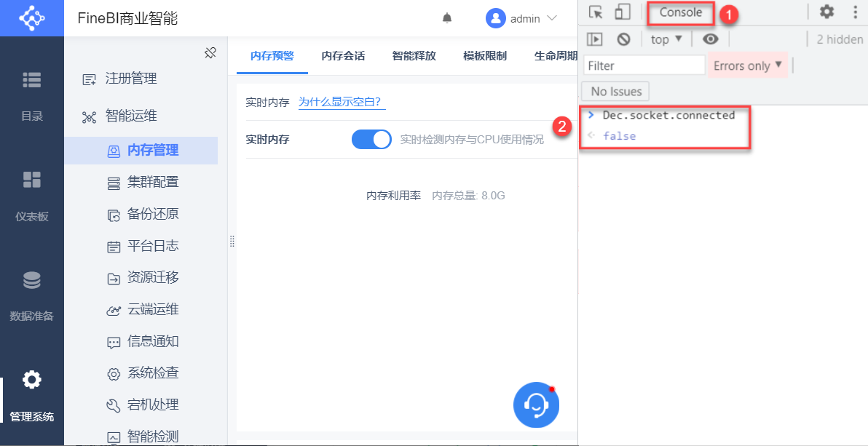This screenshot has width=868, height=446.
Task: Open the 为什么显示空白? help link
Action: click(342, 102)
